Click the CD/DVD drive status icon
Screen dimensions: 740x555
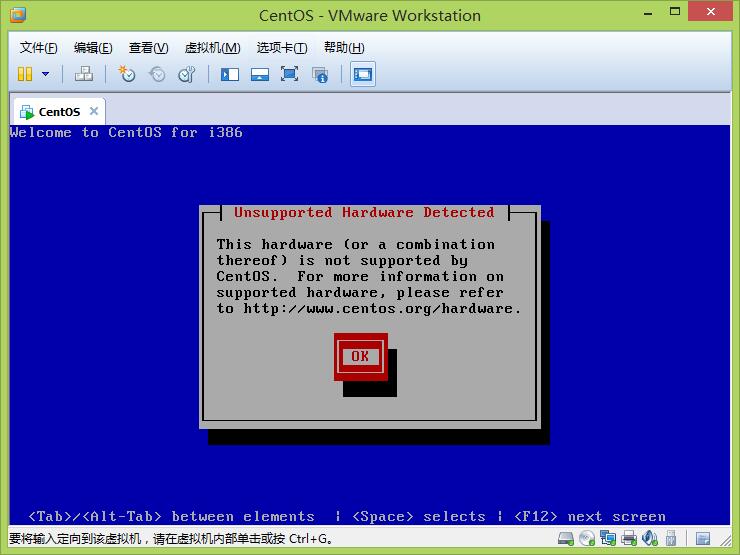coord(589,539)
